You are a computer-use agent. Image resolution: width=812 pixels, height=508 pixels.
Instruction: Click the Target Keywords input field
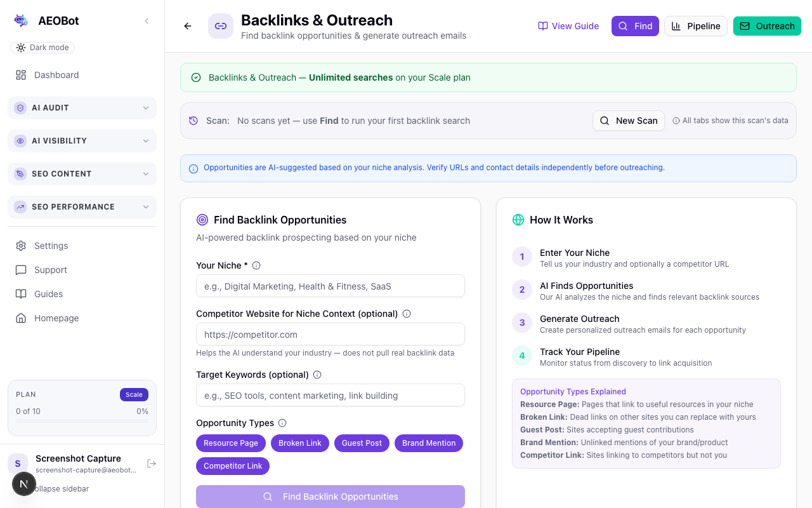tap(331, 395)
